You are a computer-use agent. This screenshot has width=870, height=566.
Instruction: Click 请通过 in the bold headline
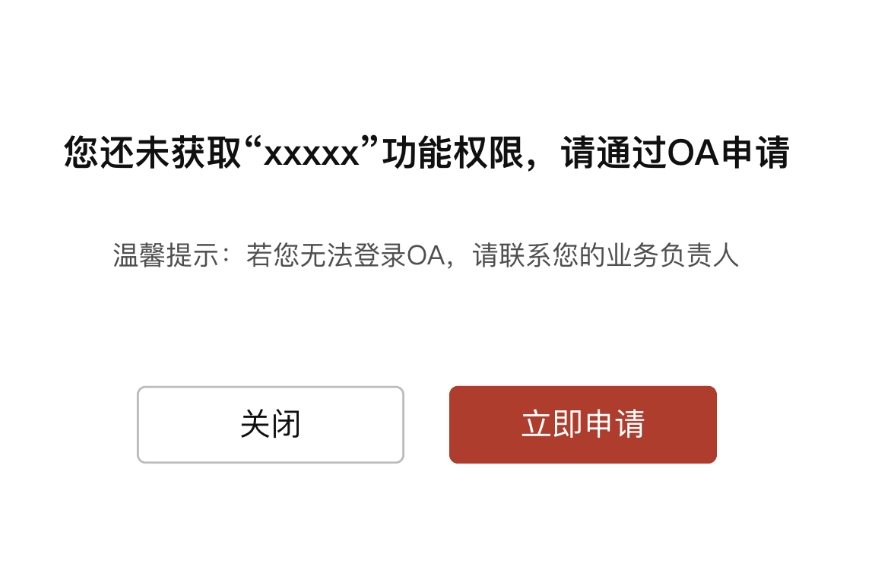614,152
